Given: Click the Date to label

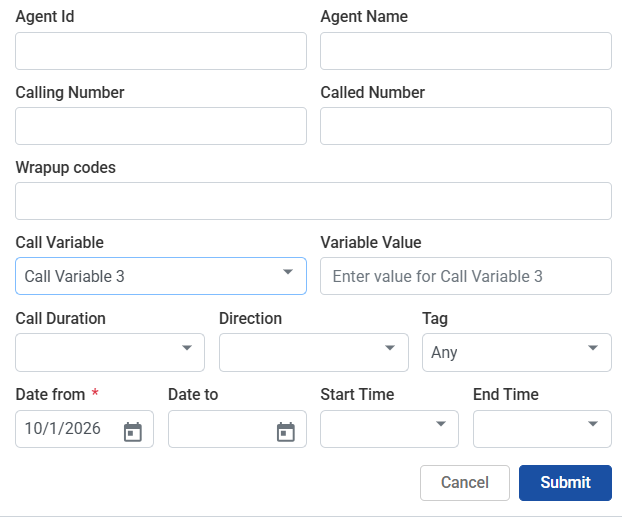Looking at the screenshot, I should 193,394.
